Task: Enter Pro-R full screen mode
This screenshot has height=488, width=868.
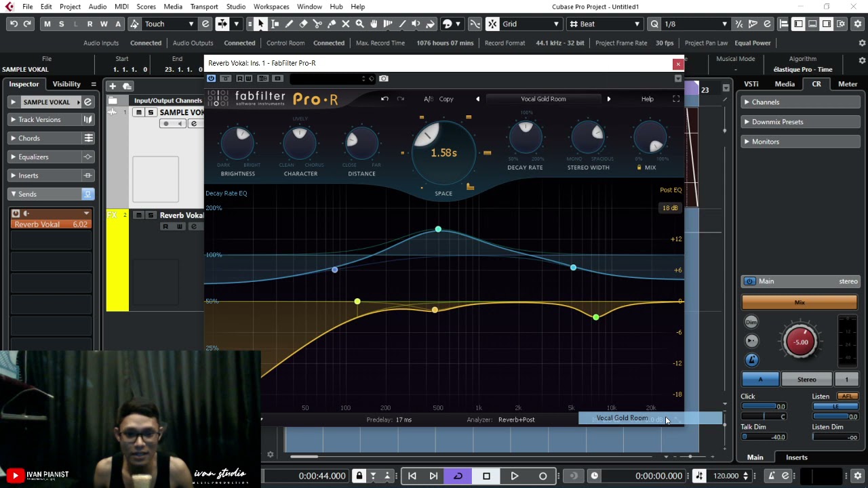Action: click(676, 99)
